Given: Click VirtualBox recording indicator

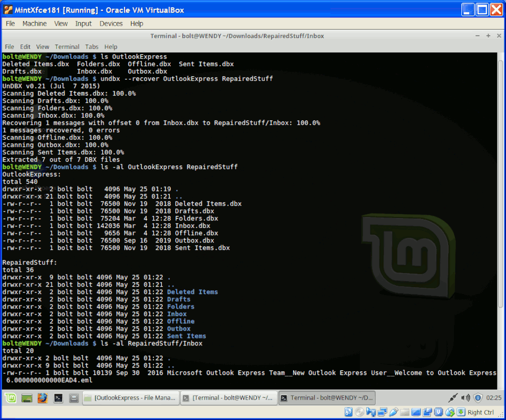Looking at the screenshot, I should pyautogui.click(x=427, y=412).
